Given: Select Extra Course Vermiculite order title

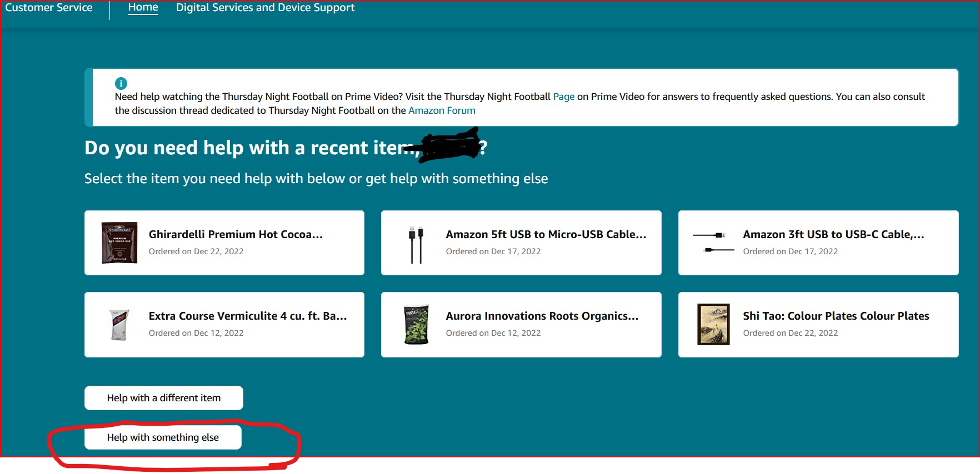Looking at the screenshot, I should 248,316.
